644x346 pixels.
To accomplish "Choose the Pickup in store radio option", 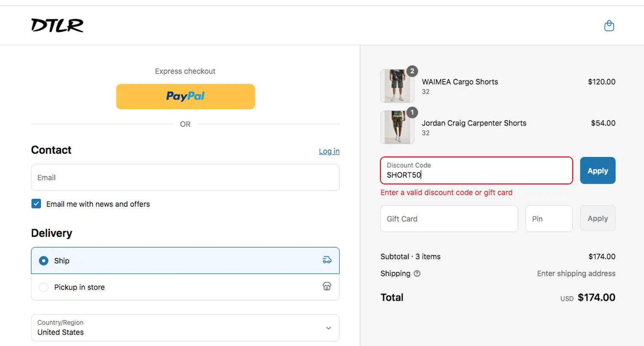I will (43, 287).
